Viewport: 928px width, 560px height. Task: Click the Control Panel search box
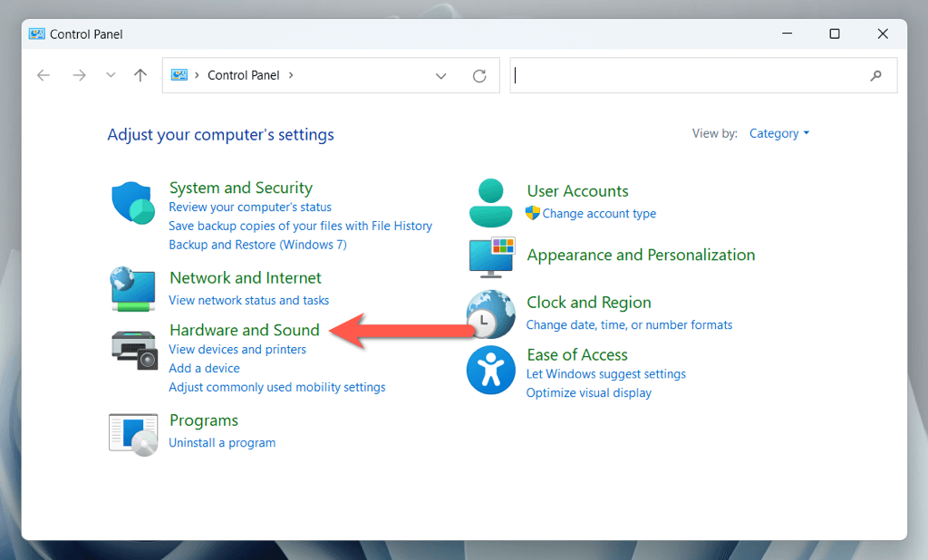point(689,76)
